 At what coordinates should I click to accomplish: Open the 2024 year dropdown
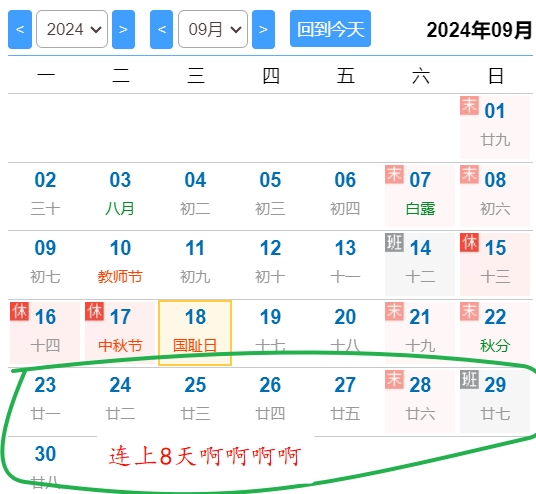72,29
